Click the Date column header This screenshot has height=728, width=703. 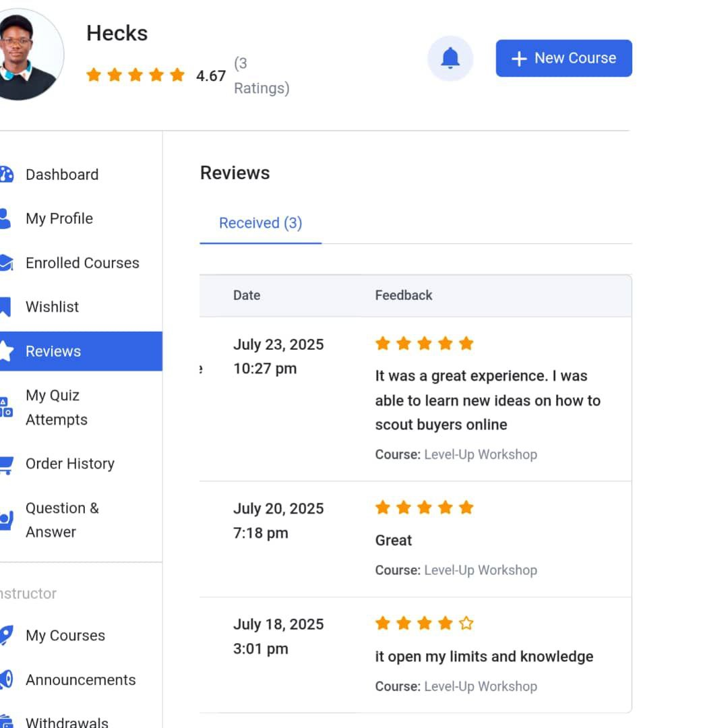click(x=247, y=295)
